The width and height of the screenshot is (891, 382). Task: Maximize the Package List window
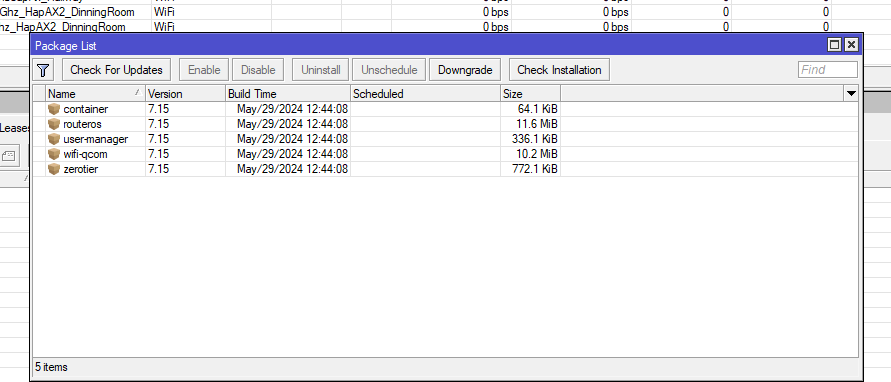pyautogui.click(x=835, y=45)
